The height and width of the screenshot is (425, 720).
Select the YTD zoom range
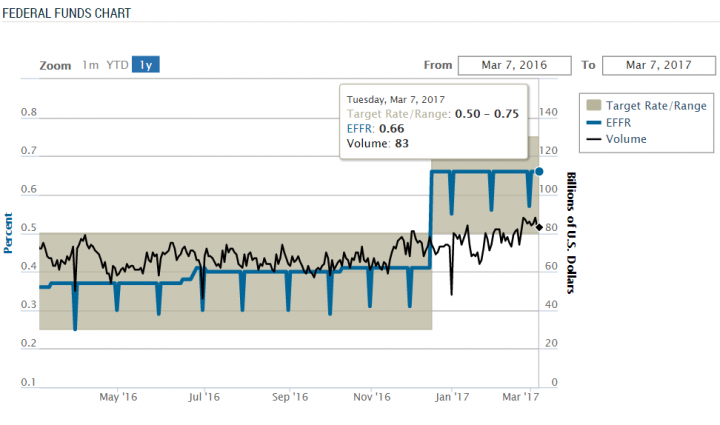click(118, 65)
